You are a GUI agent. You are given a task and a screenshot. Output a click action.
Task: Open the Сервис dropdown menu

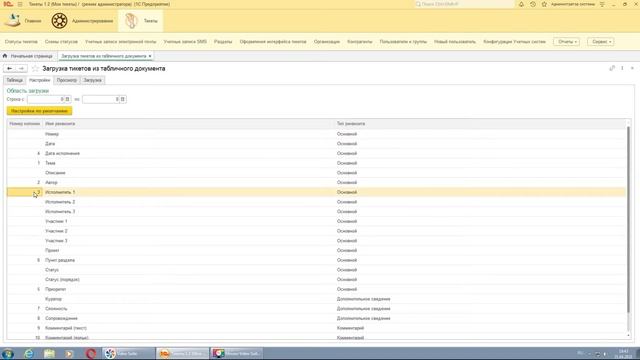[x=601, y=42]
